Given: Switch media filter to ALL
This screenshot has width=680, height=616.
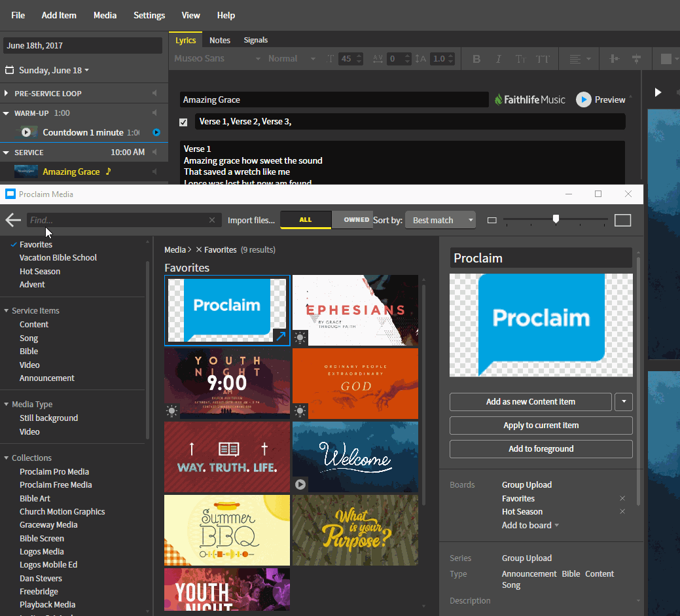Looking at the screenshot, I should tap(305, 219).
